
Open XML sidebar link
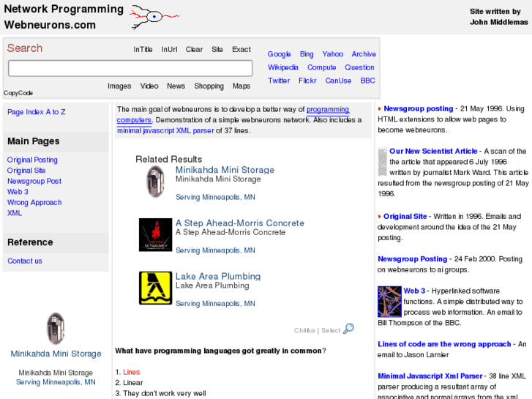click(15, 213)
